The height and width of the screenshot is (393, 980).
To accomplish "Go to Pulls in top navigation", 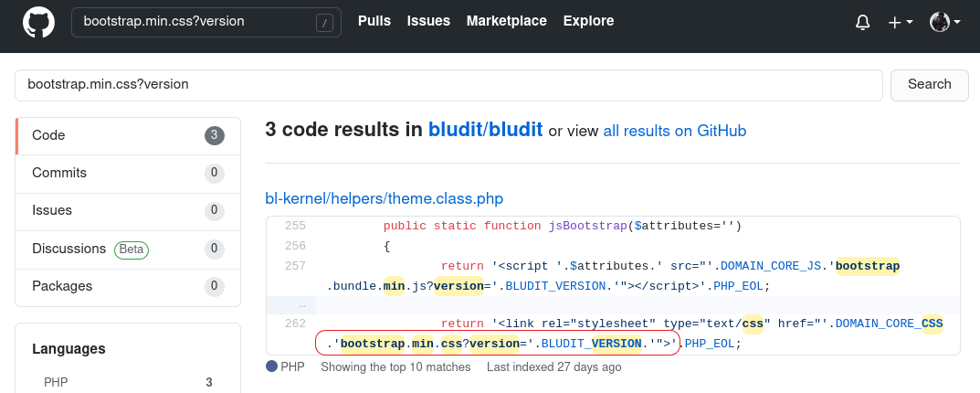I will pos(374,21).
